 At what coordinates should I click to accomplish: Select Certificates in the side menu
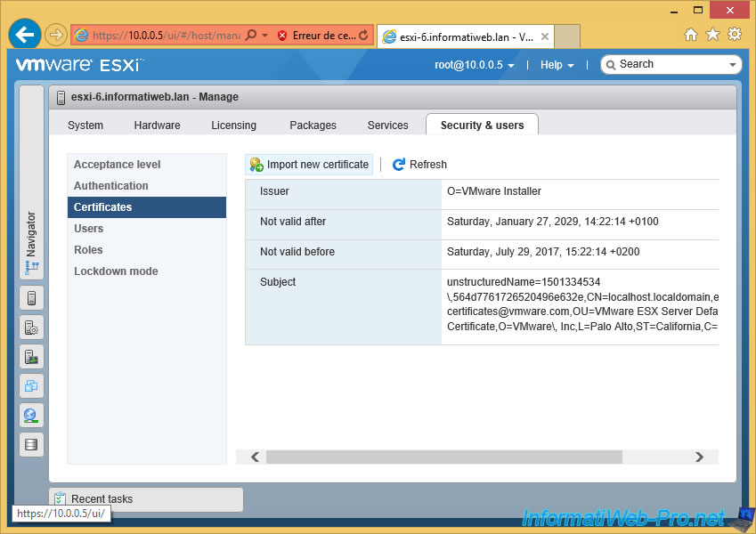click(x=147, y=207)
